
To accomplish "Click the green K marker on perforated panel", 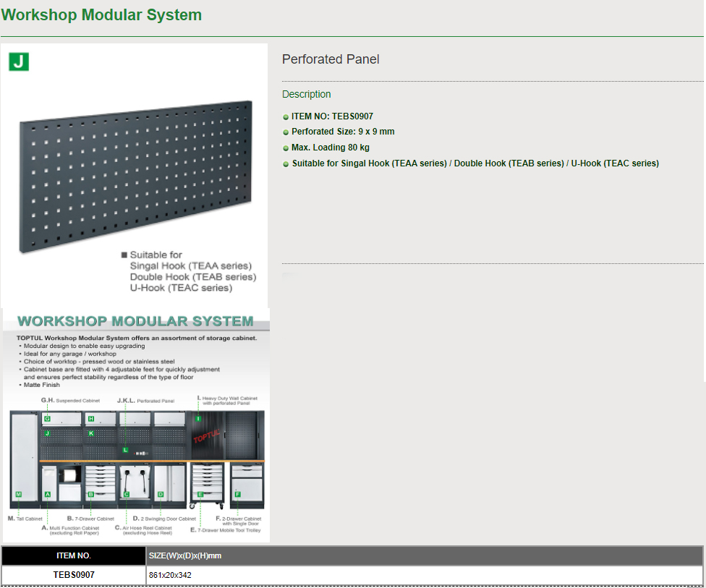I will point(91,433).
